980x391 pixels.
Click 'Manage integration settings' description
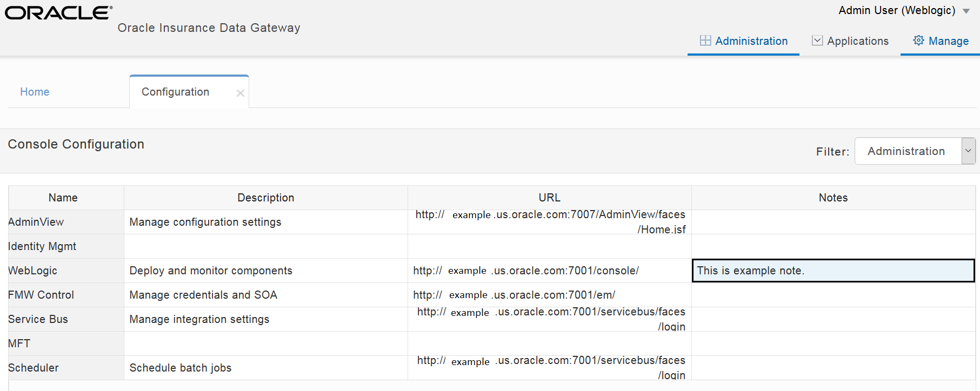[x=199, y=319]
